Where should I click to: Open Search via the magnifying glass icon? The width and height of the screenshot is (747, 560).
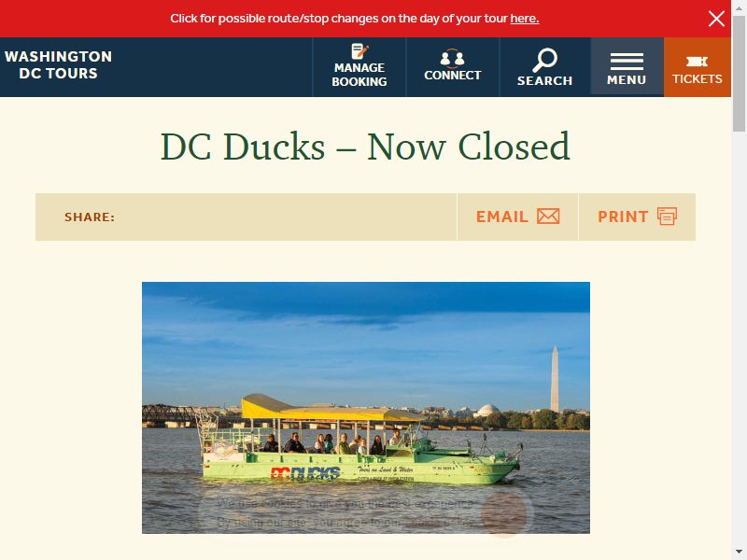pyautogui.click(x=544, y=60)
